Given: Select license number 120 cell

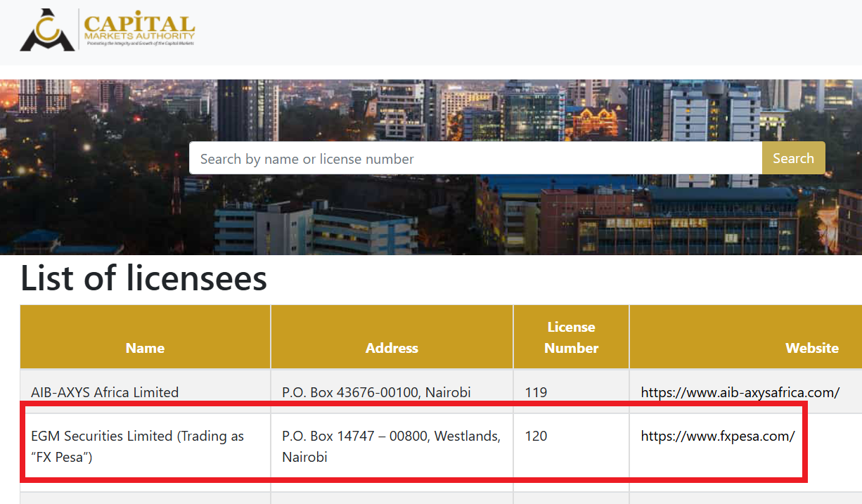Looking at the screenshot, I should coord(536,437).
